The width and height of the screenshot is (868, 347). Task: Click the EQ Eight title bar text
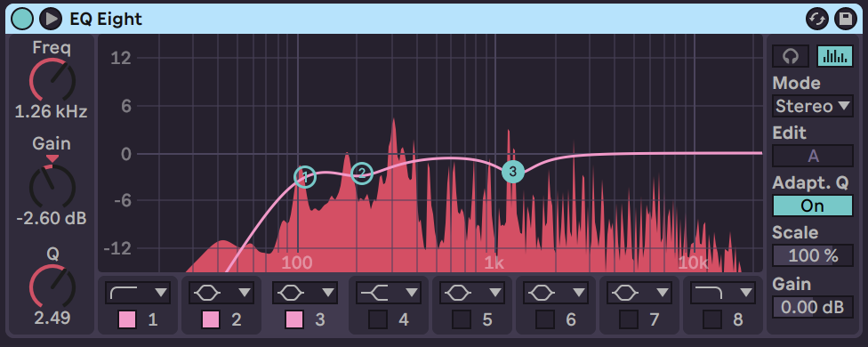106,19
